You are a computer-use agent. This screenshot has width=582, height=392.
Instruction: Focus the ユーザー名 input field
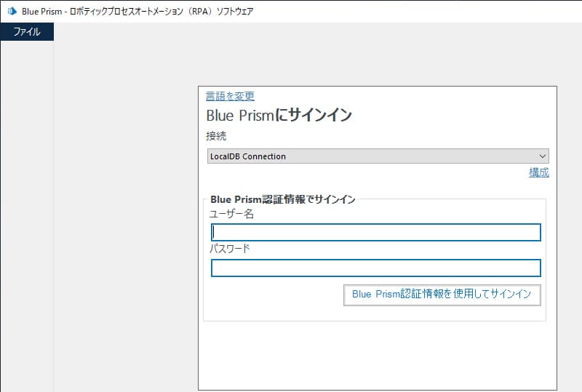click(375, 233)
